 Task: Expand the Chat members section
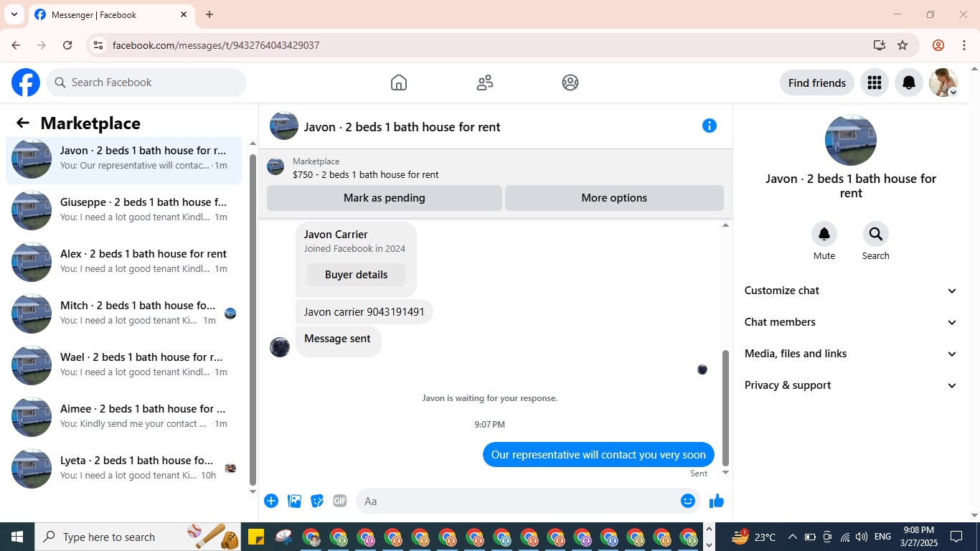coord(851,322)
